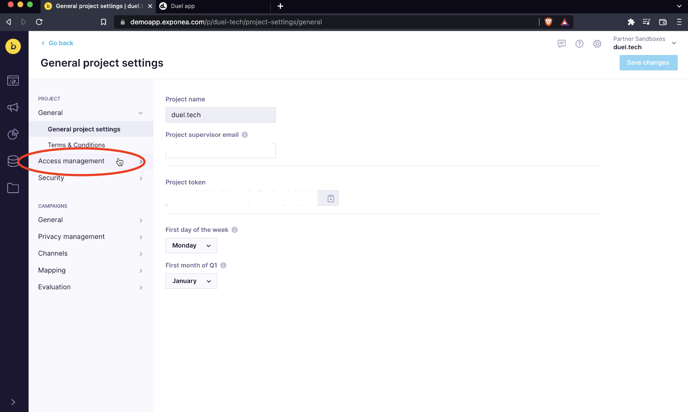
Task: Open the Partner Sandboxes project switcher
Action: coord(644,43)
